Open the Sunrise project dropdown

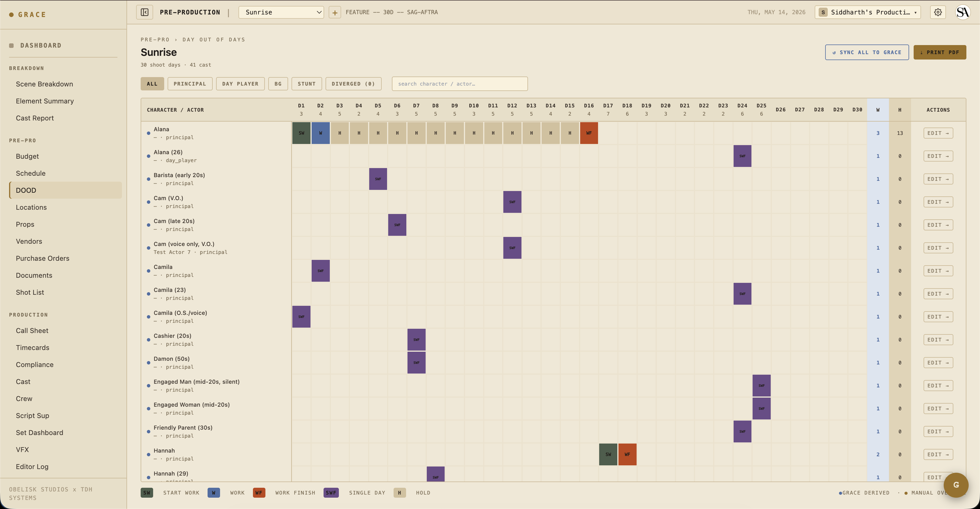(x=281, y=12)
